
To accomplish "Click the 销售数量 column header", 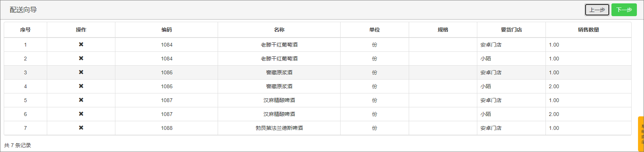I will click(x=588, y=30).
